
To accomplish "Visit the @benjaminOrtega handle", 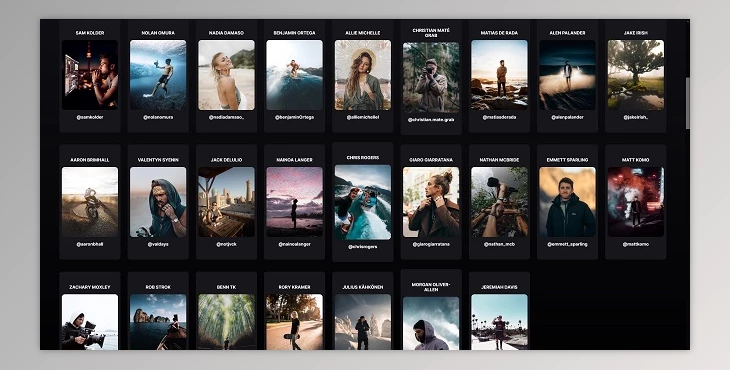I will (294, 117).
